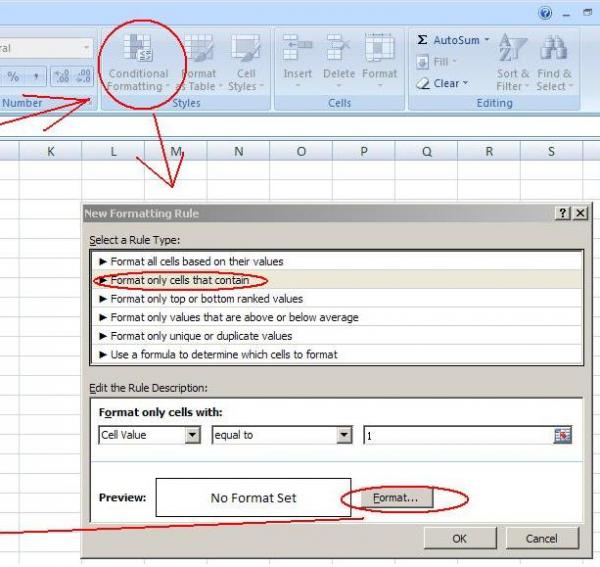This screenshot has width=600, height=567.
Task: Click the AutoSum button
Action: pos(452,40)
